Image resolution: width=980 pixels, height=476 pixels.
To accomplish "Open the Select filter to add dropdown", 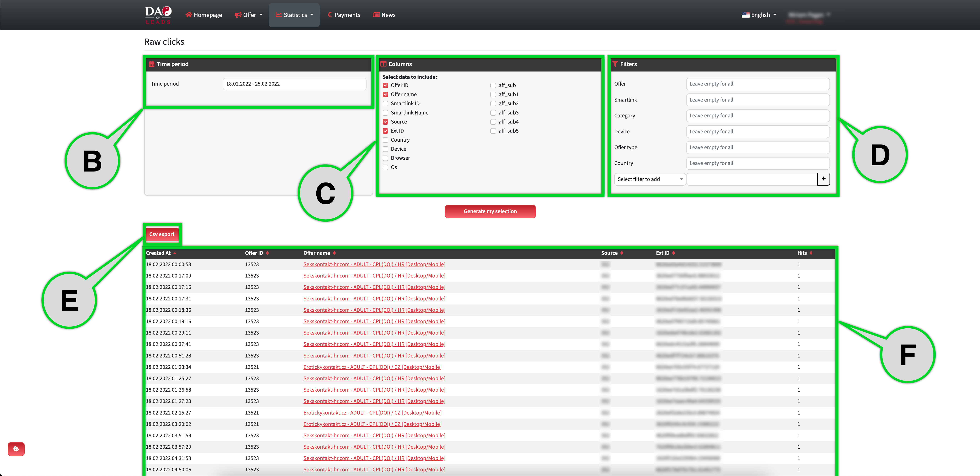I will (649, 179).
